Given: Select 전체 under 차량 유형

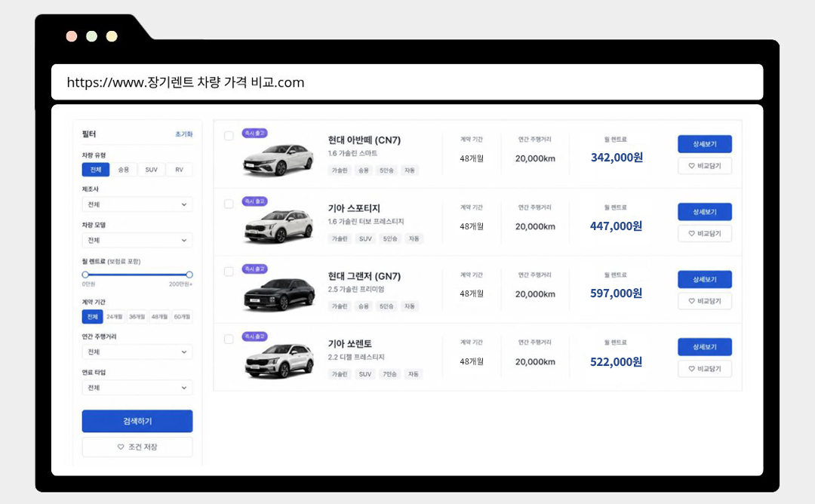Looking at the screenshot, I should coord(96,170).
